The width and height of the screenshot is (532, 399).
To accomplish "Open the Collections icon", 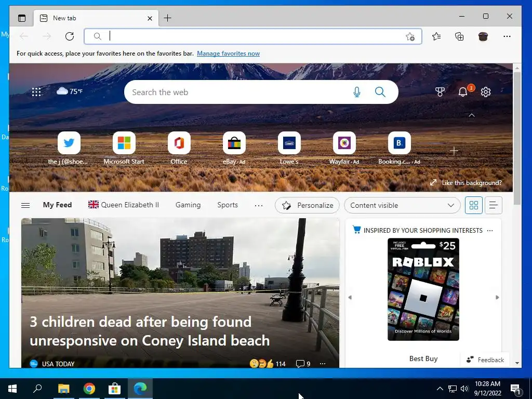I will [x=459, y=36].
